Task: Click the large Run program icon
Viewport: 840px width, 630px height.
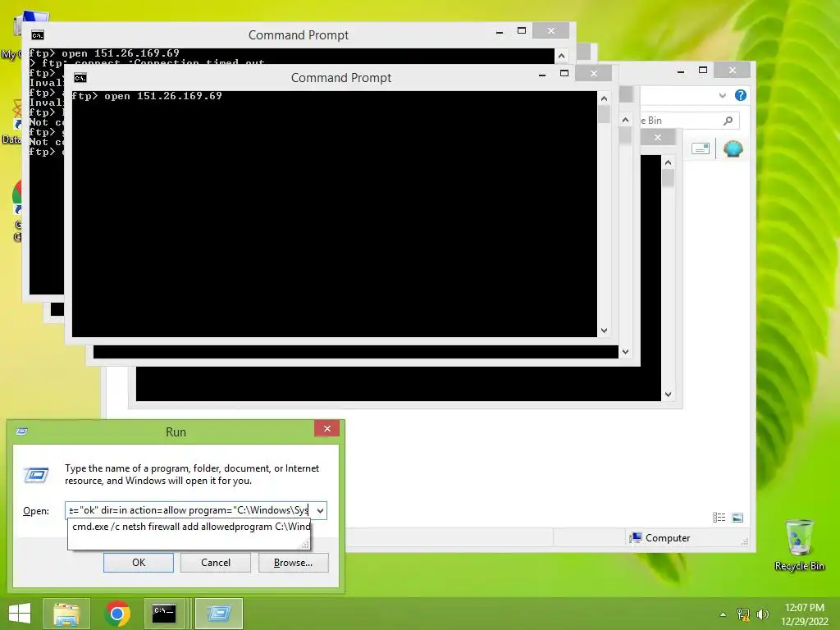Action: point(36,475)
